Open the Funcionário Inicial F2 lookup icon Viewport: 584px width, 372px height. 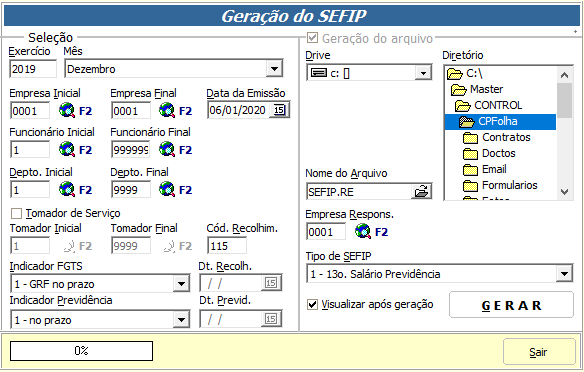(x=67, y=149)
